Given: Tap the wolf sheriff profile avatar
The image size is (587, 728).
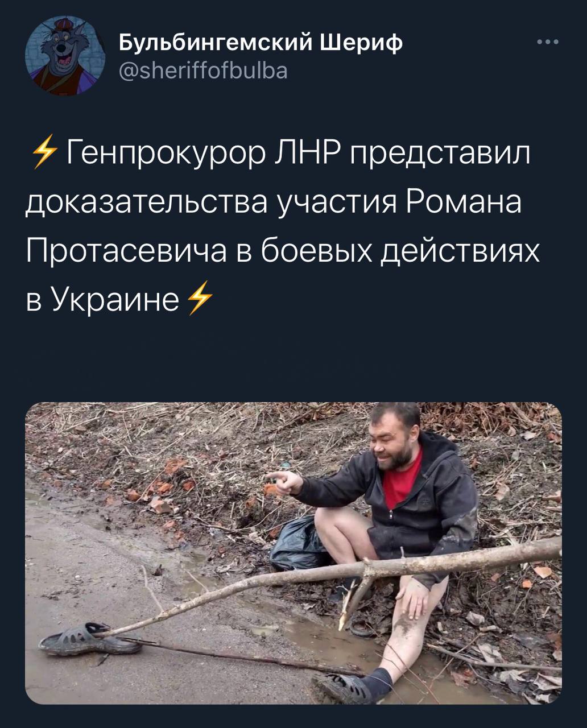Looking at the screenshot, I should click(65, 55).
